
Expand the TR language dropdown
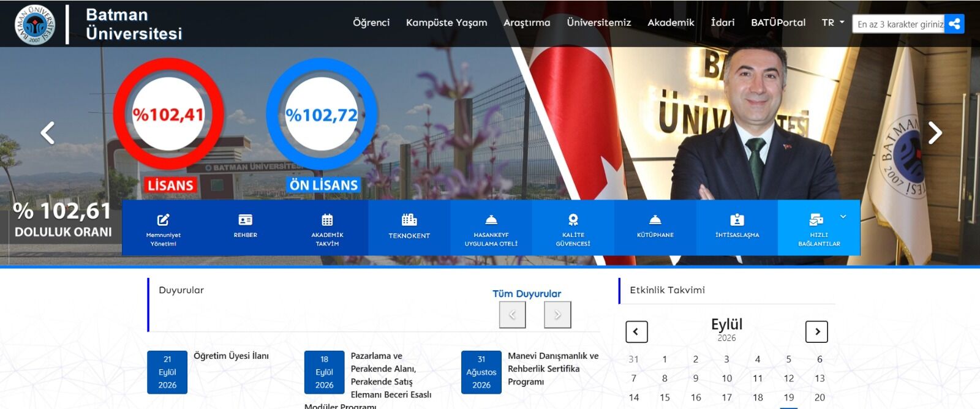833,23
